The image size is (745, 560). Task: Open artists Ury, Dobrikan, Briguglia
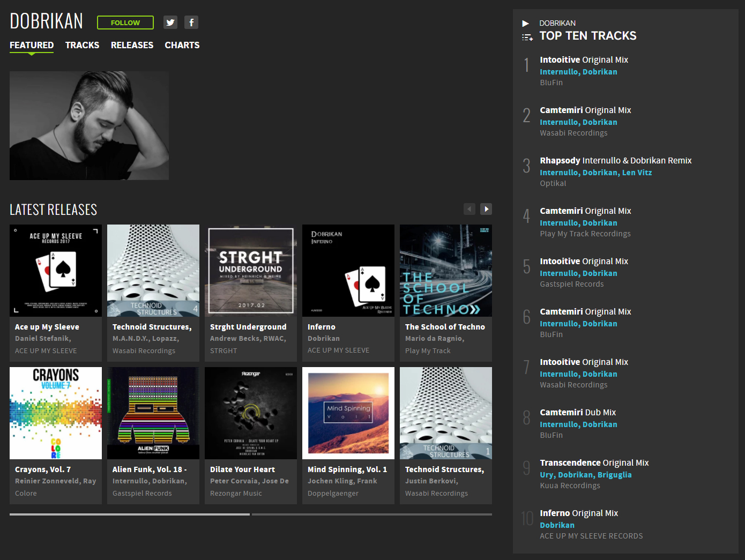tap(586, 475)
